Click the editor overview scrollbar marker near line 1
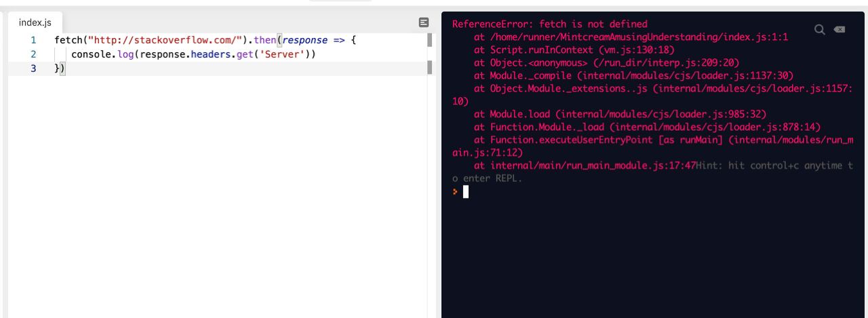 (430, 40)
